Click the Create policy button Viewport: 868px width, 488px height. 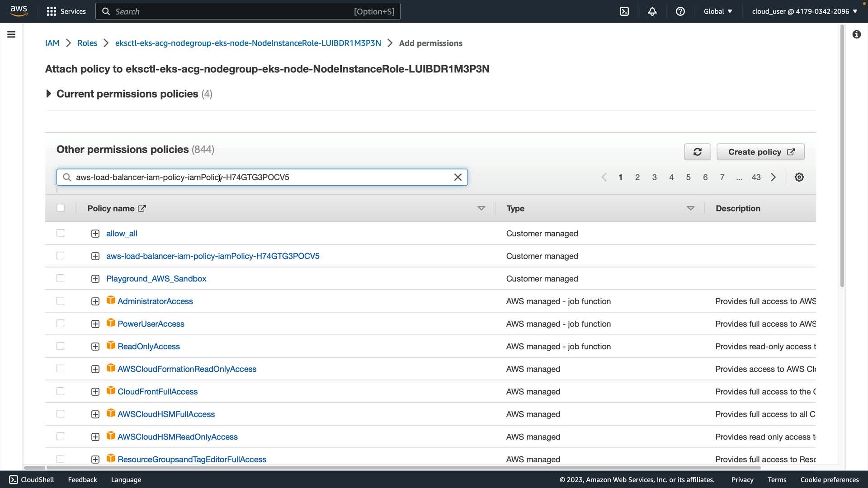pyautogui.click(x=760, y=152)
